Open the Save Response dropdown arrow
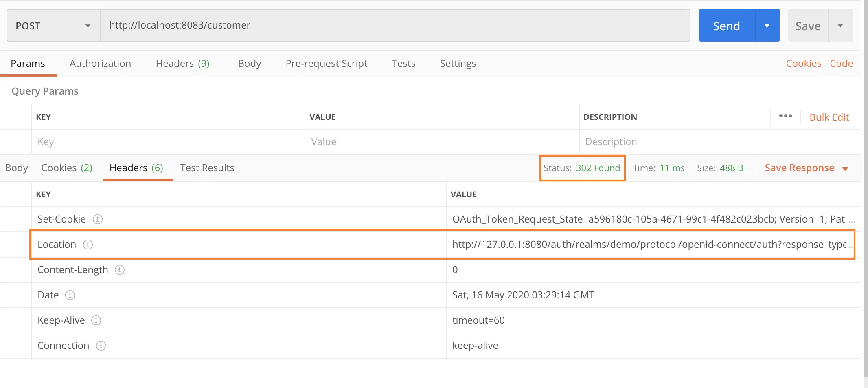Image resolution: width=868 pixels, height=388 pixels. pos(846,168)
